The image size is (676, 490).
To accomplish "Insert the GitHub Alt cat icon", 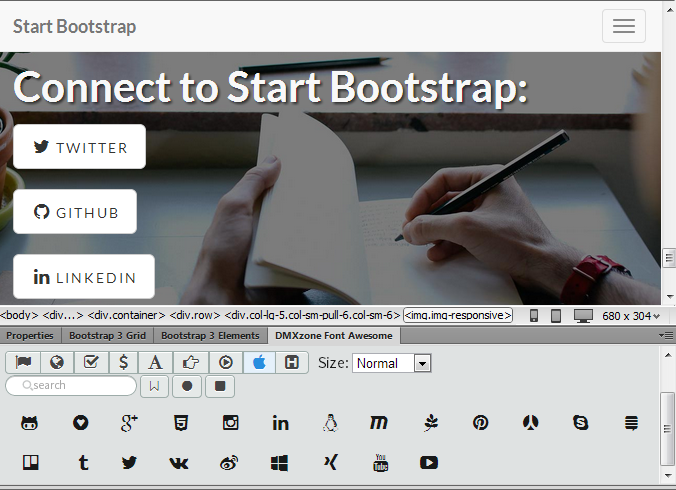I will click(29, 423).
